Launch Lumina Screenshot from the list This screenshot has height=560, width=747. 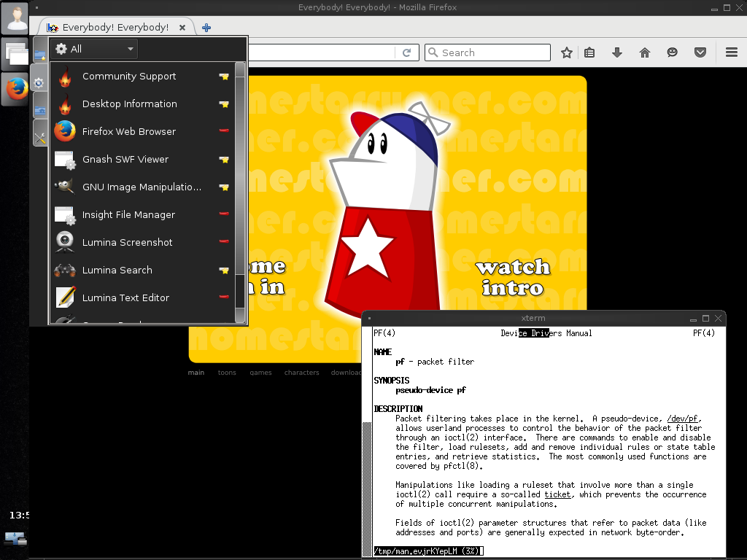142,242
